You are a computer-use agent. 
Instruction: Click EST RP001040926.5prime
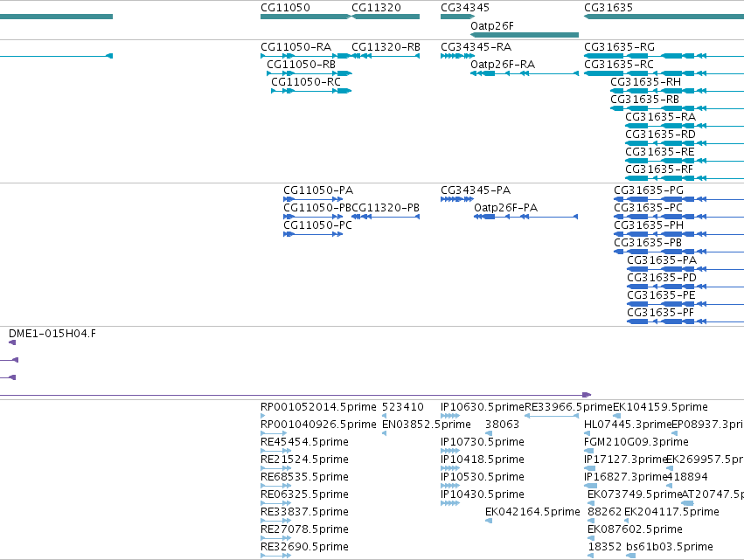click(x=318, y=425)
